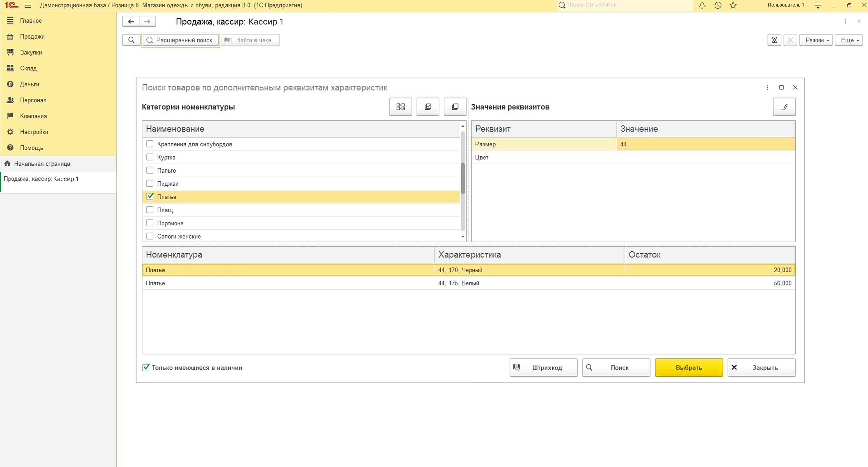Open favorites star icon

733,5
